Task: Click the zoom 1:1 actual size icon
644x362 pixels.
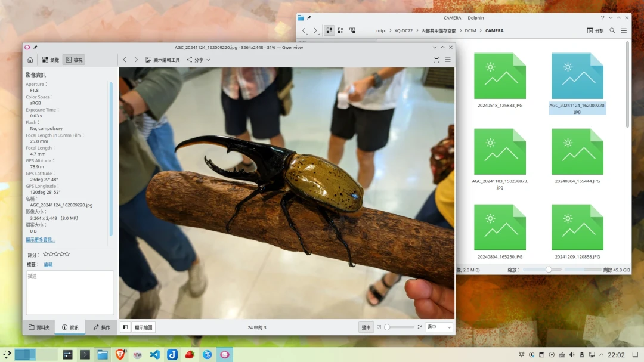Action: [x=420, y=327]
